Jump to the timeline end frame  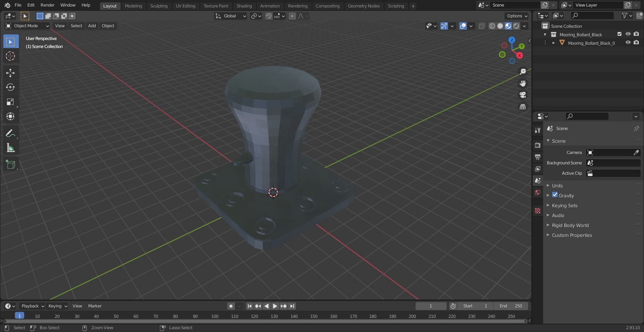(292, 306)
